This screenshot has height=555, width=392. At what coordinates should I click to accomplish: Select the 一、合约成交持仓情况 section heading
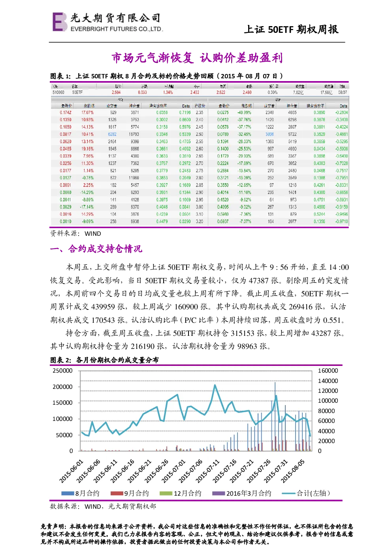coord(96,249)
